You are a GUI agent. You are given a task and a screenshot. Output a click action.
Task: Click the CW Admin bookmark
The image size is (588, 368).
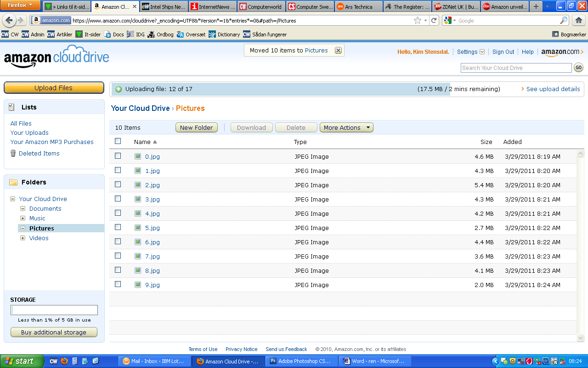pyautogui.click(x=33, y=34)
